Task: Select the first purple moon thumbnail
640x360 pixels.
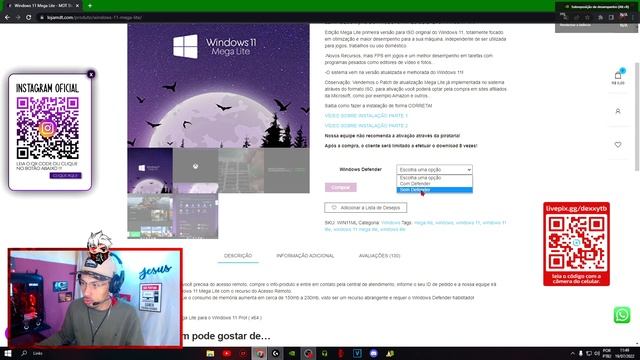Action: [150, 171]
